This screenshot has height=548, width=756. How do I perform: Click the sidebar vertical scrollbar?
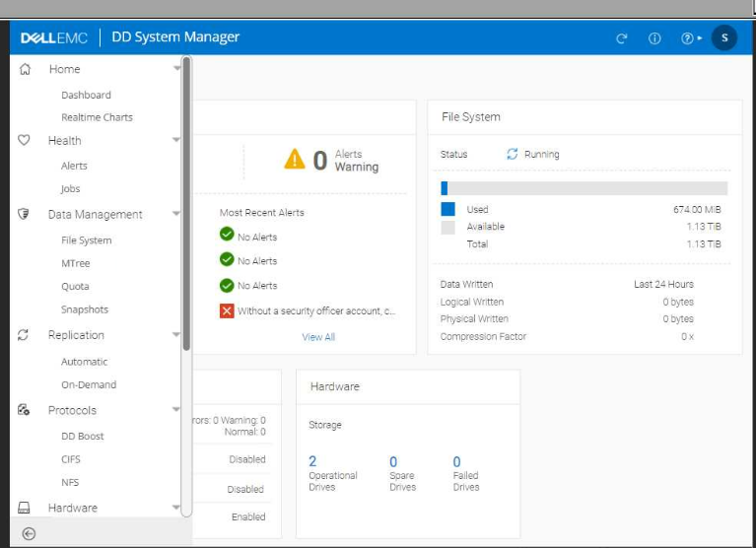(186, 203)
